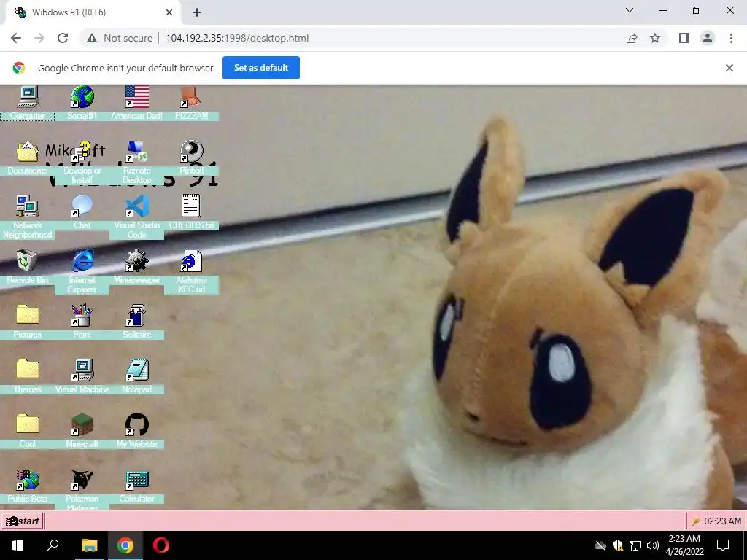Reload the page in Chrome
This screenshot has width=747, height=560.
pos(63,38)
